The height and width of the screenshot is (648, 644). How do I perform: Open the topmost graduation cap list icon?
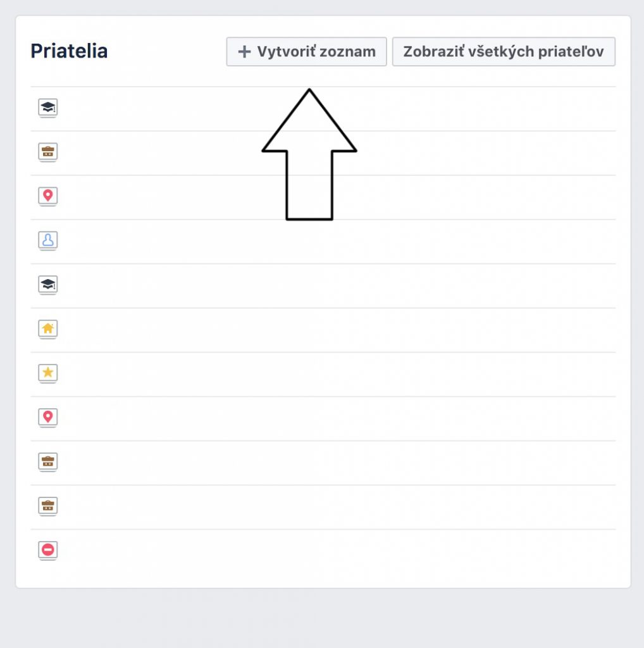click(48, 108)
